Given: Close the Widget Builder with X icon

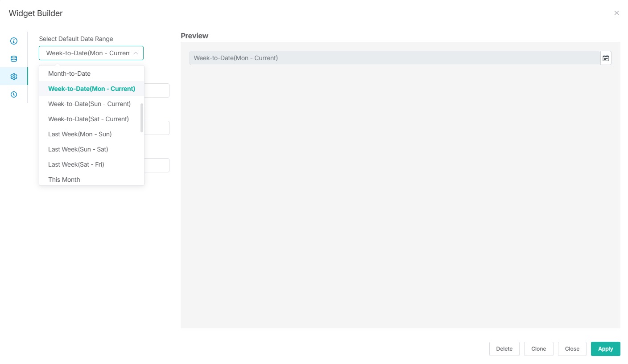Looking at the screenshot, I should (x=616, y=13).
